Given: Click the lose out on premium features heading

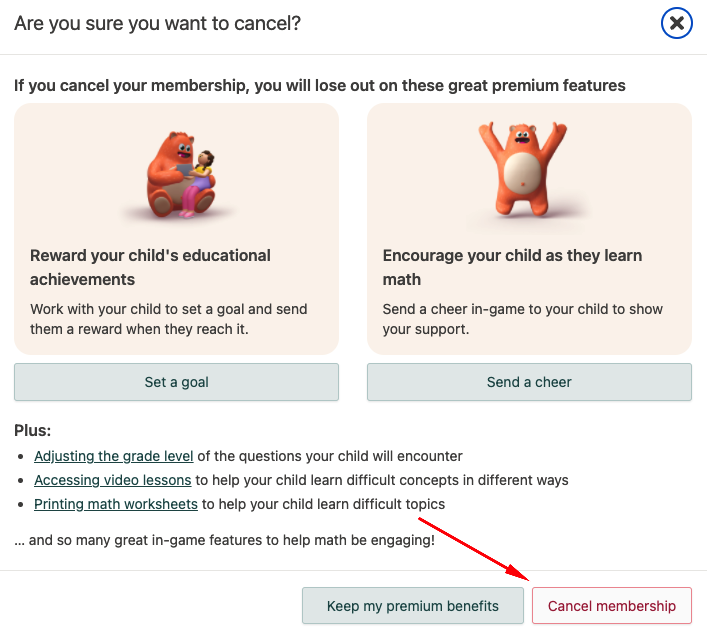Looking at the screenshot, I should click(x=320, y=85).
